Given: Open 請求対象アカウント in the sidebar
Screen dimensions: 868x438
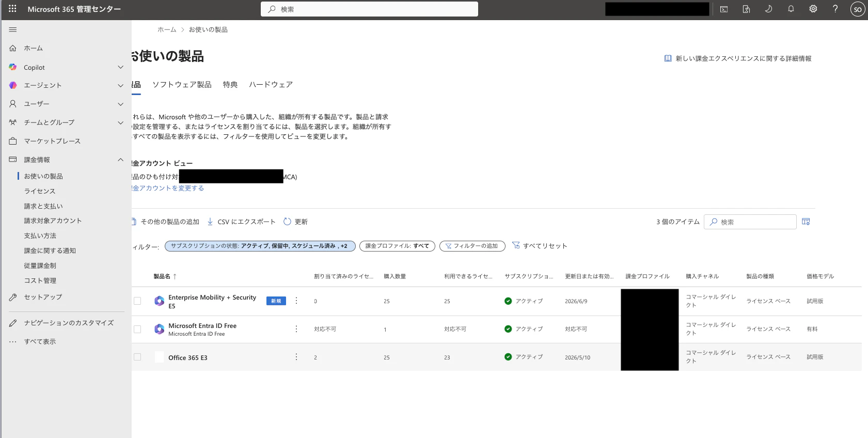Looking at the screenshot, I should tap(53, 221).
